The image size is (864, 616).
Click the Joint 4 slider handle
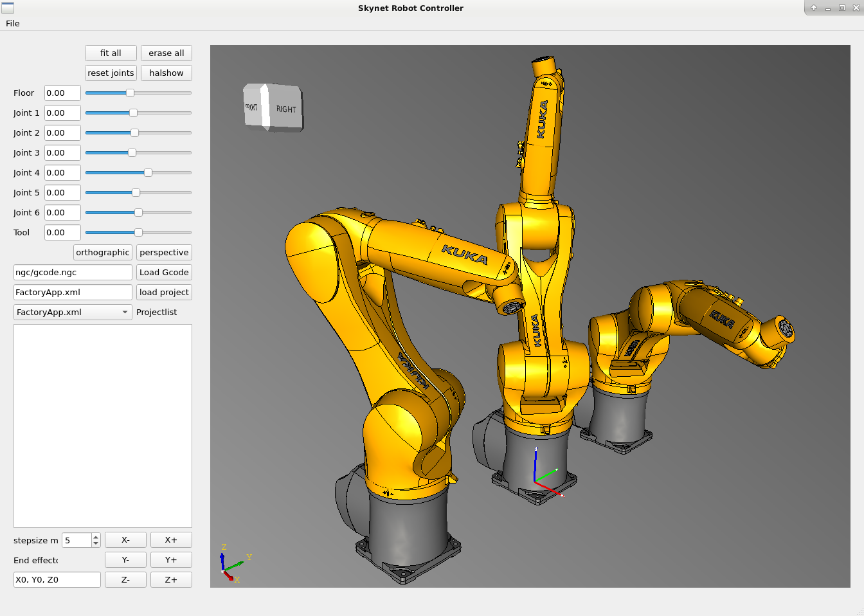click(148, 173)
